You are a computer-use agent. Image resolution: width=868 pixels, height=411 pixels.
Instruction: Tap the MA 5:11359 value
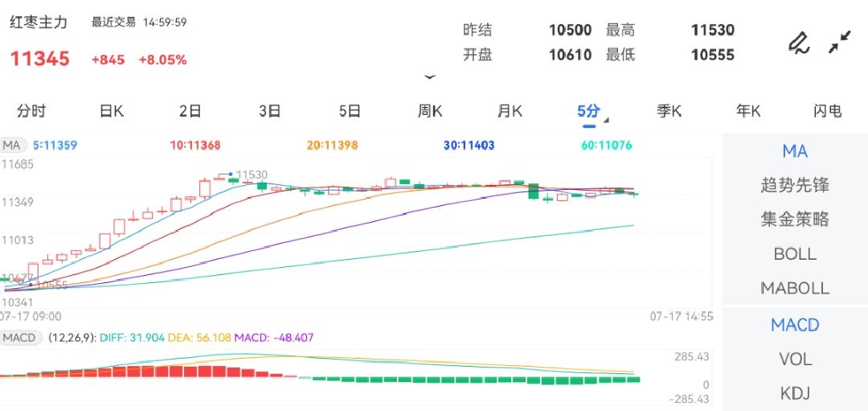(x=55, y=146)
